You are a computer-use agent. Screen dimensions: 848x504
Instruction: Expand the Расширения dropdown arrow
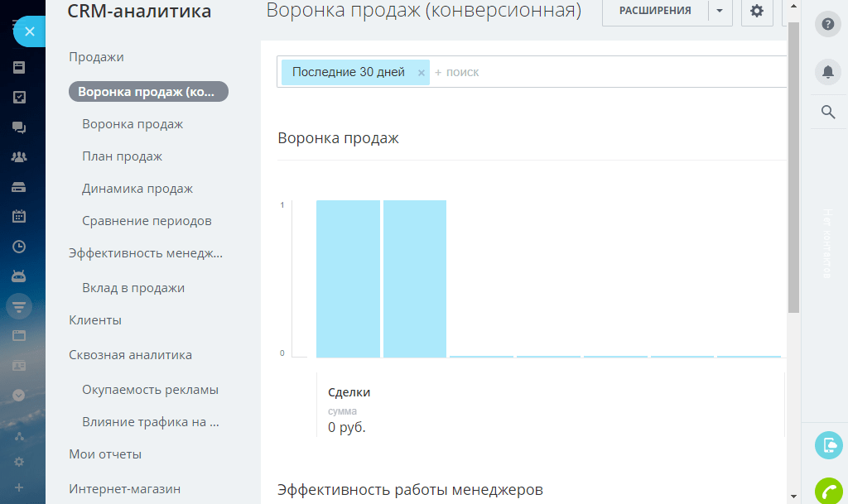point(720,11)
